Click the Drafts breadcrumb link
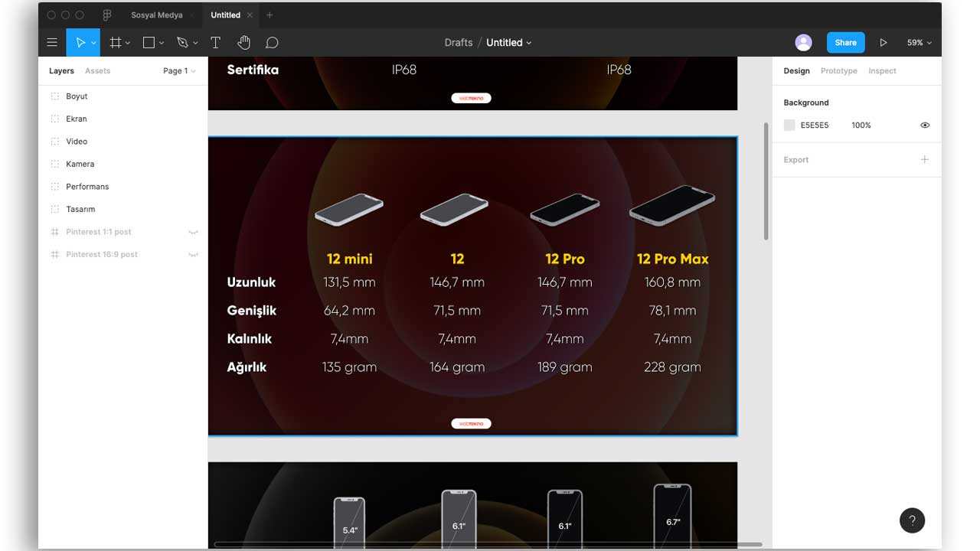Screen dimensions: 980x551 (459, 43)
